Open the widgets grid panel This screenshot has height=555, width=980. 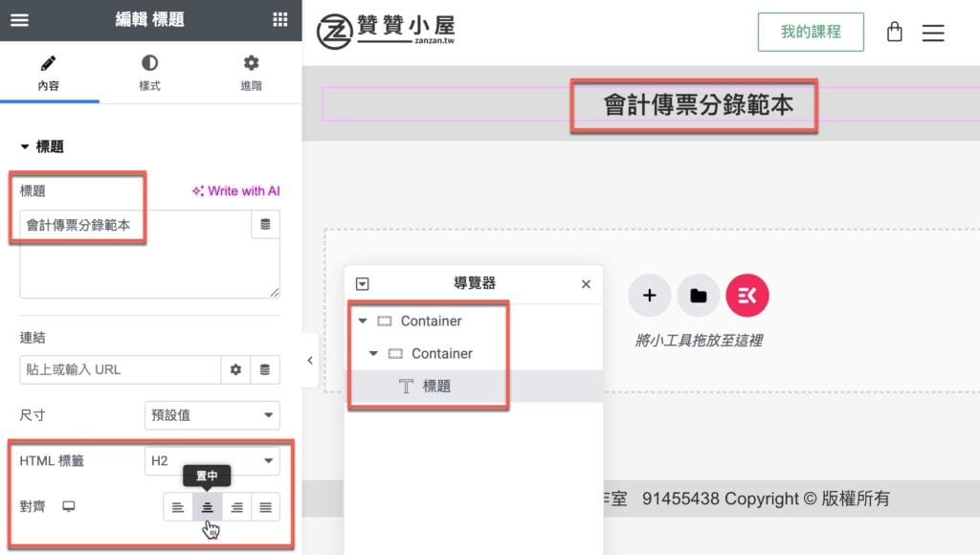pos(280,19)
